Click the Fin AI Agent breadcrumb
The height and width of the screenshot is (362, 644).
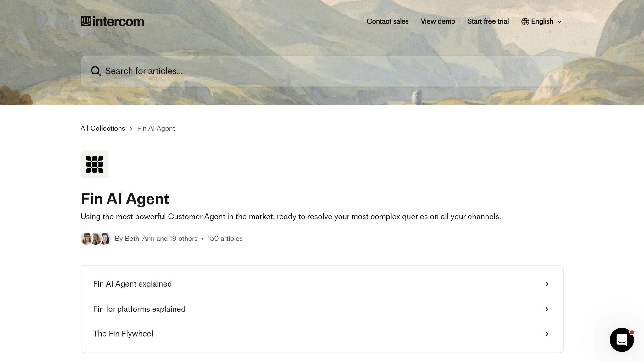click(x=156, y=129)
